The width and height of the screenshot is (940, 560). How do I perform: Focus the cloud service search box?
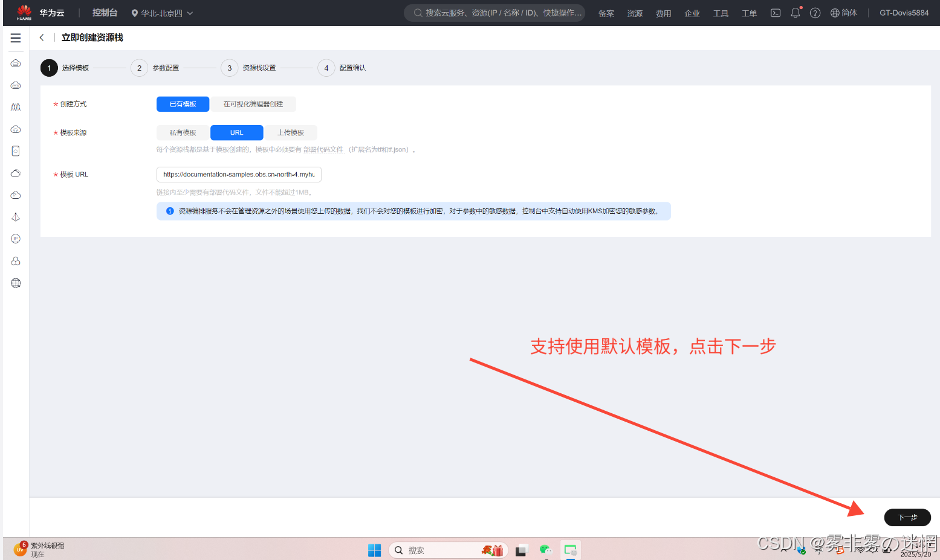(x=494, y=13)
